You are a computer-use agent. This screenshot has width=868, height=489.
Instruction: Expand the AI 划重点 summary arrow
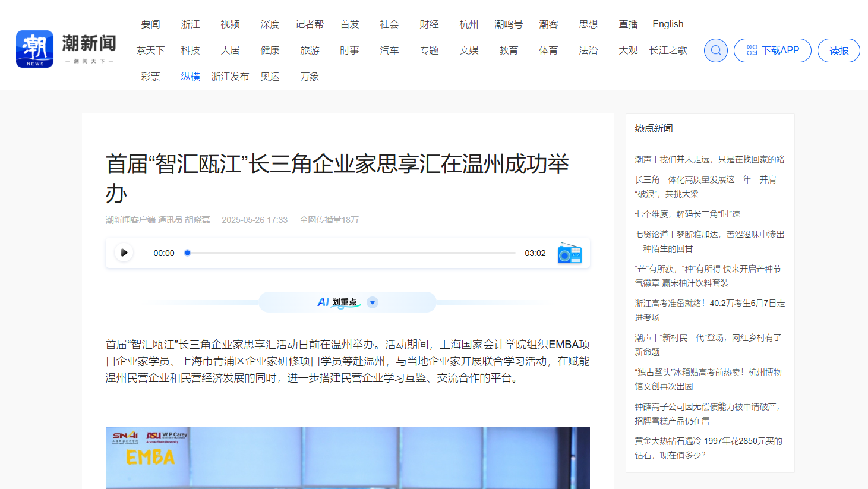(373, 302)
